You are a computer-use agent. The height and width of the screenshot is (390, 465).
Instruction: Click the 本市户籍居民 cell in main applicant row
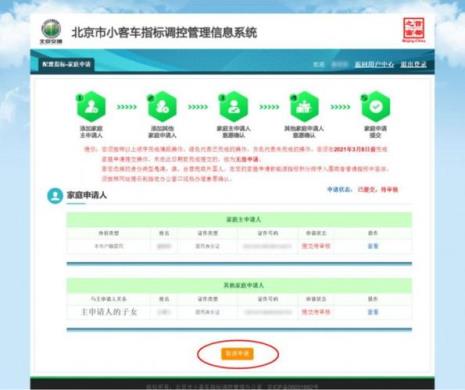click(109, 246)
